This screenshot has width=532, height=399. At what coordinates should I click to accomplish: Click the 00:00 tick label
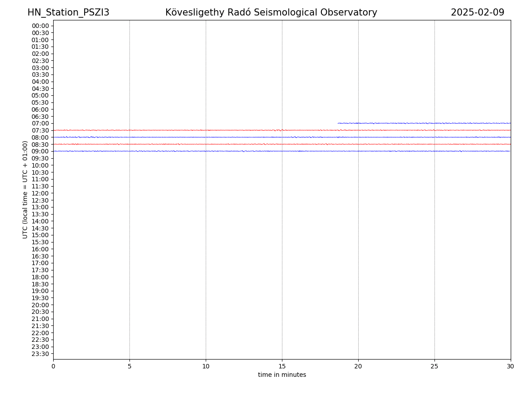click(40, 26)
